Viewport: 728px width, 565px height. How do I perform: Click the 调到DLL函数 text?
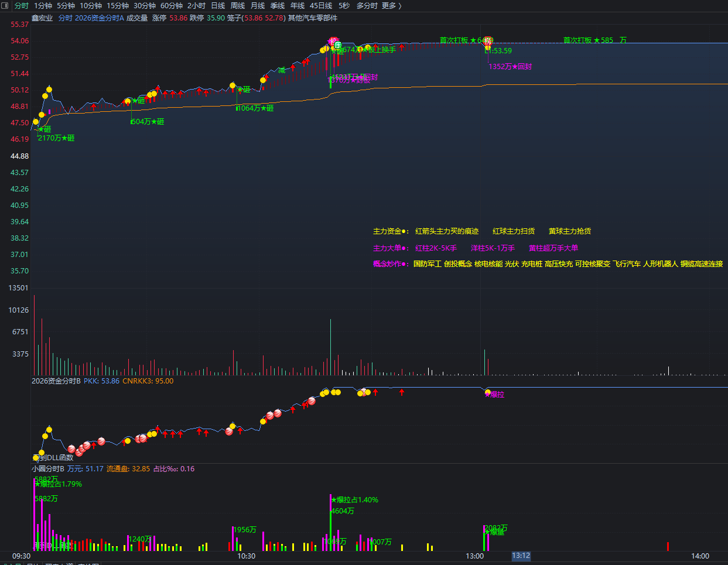(x=54, y=458)
